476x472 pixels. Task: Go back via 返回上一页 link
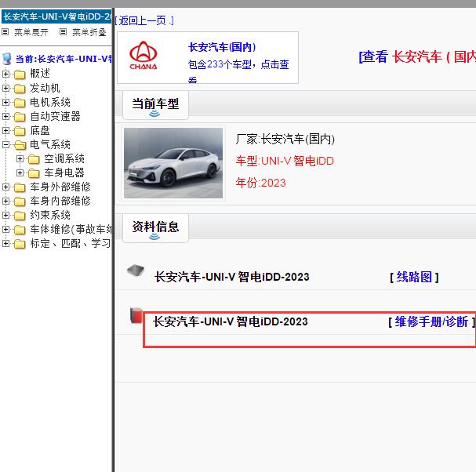144,20
